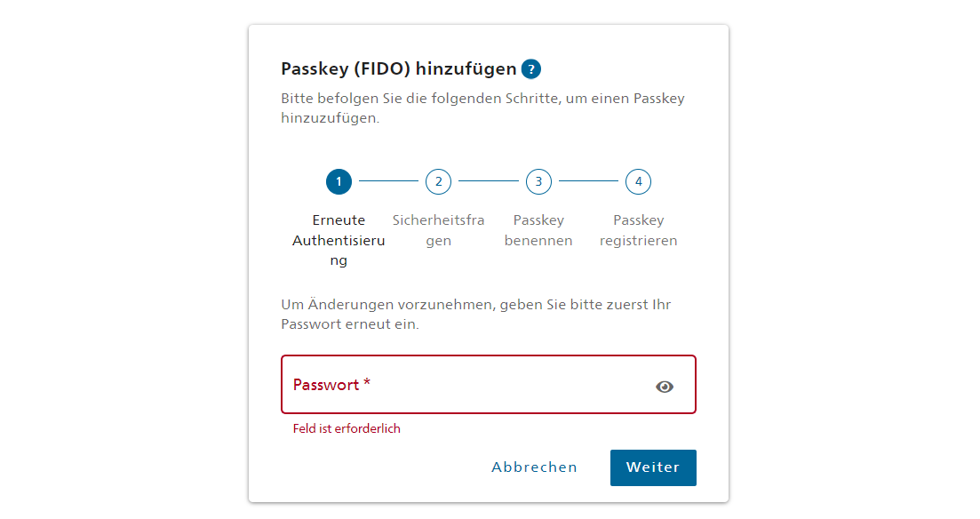Jump to step 2 circle indicator
This screenshot has width=980, height=519.
(439, 182)
